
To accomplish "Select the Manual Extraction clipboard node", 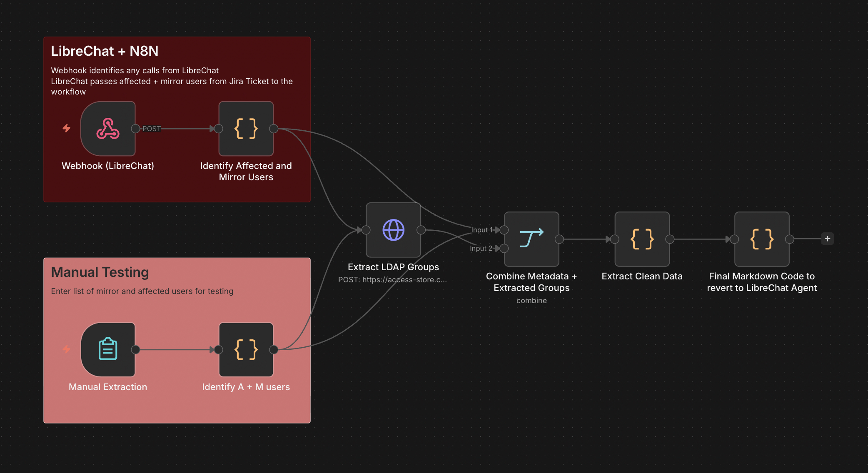I will (108, 350).
